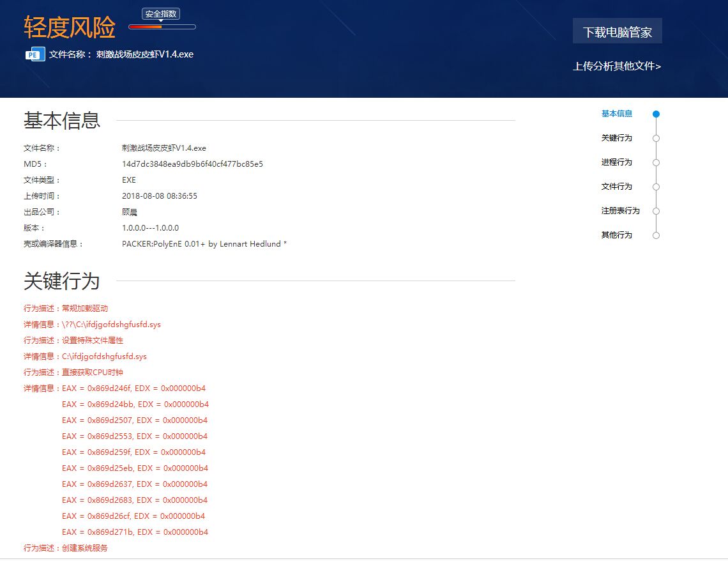The height and width of the screenshot is (561, 728).
Task: Click the circle marker beside 注册表行为
Action: 656,211
